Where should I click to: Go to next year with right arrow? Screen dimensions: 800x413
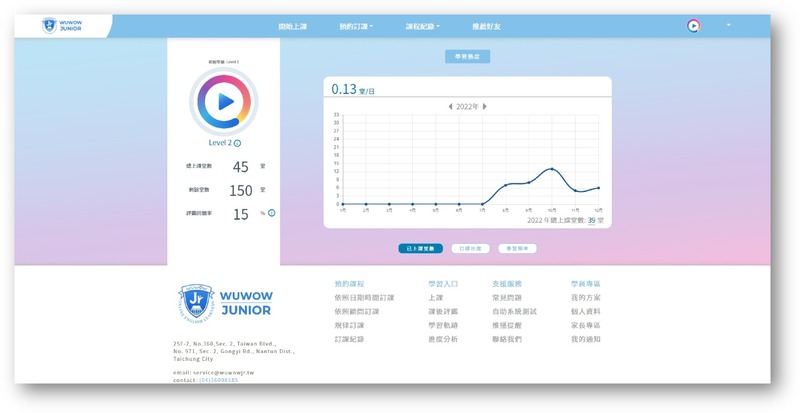click(487, 106)
